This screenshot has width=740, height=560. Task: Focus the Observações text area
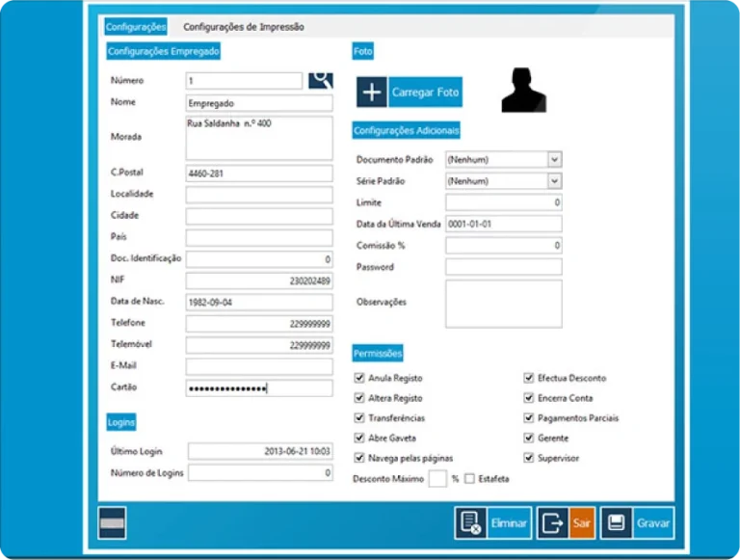[503, 305]
